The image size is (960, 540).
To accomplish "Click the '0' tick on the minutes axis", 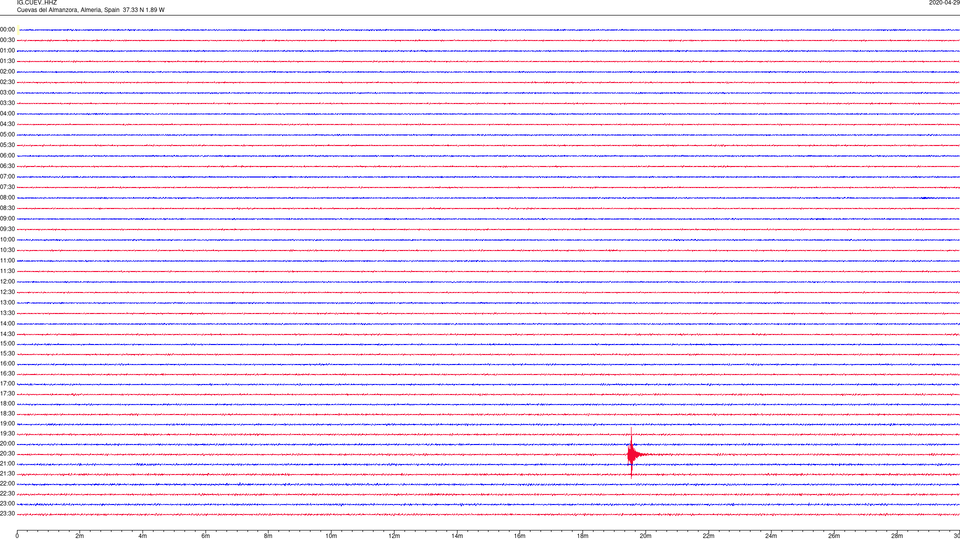I will coord(17,536).
